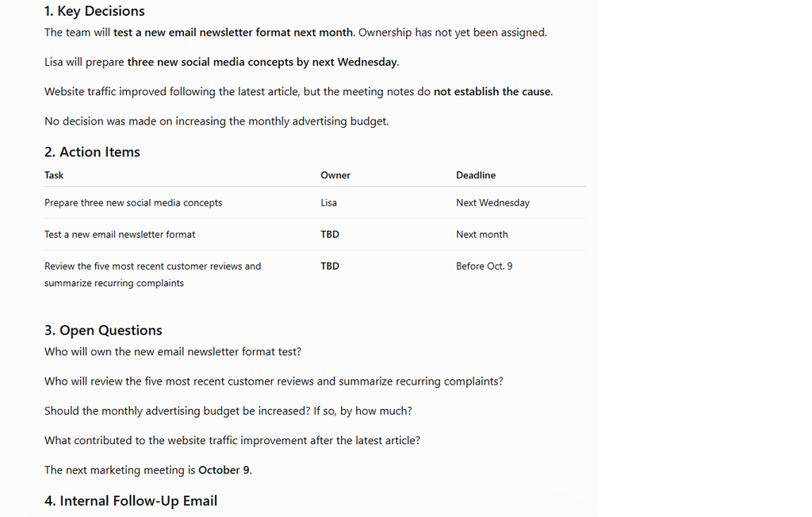The height and width of the screenshot is (517, 812).
Task: Click the Task column header
Action: pyautogui.click(x=54, y=175)
